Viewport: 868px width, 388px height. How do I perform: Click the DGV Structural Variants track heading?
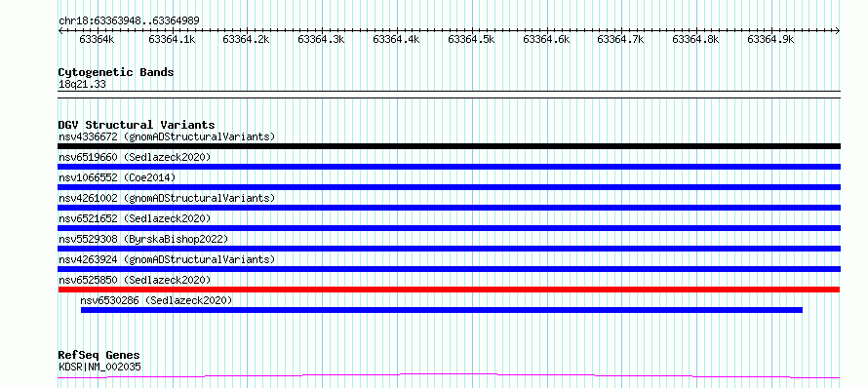coord(137,125)
